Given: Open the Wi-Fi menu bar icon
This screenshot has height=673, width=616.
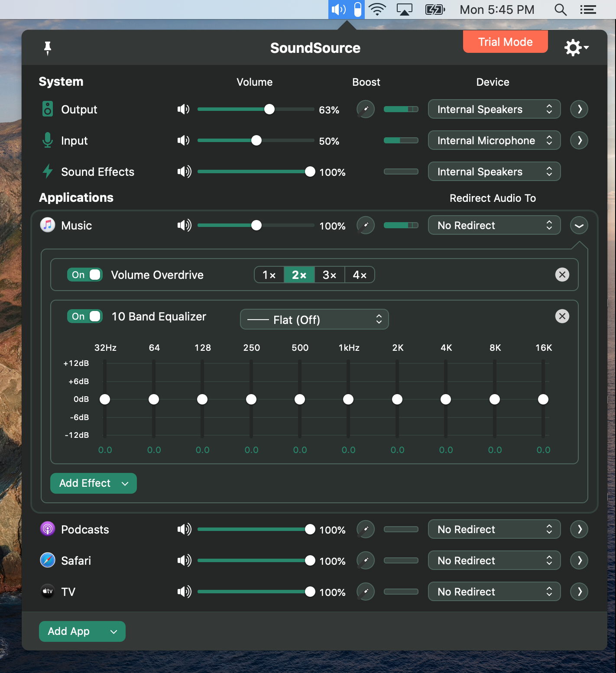Looking at the screenshot, I should [377, 10].
